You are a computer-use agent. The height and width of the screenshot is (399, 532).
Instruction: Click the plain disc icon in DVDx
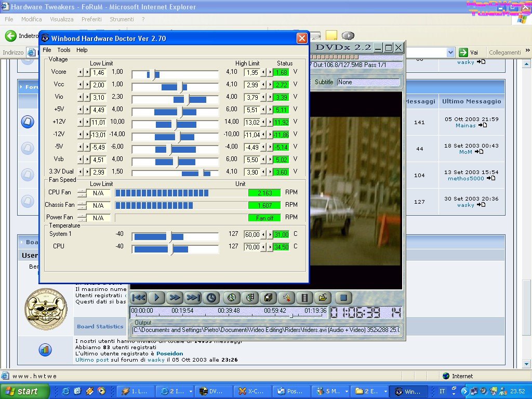232,298
